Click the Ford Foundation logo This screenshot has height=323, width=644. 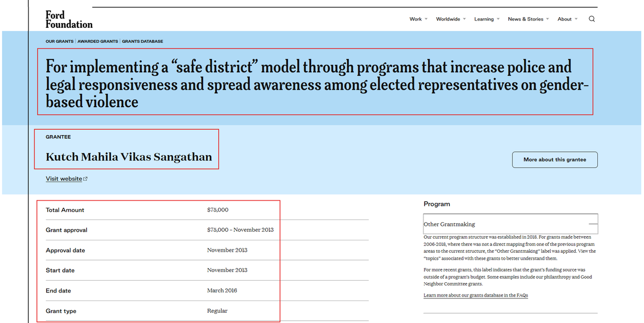[69, 20]
